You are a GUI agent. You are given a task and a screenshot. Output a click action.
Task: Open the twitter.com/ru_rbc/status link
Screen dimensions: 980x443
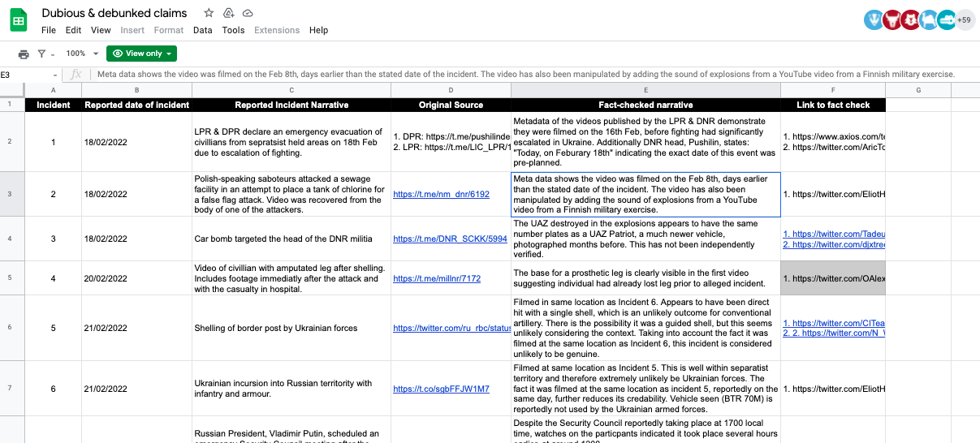click(451, 328)
